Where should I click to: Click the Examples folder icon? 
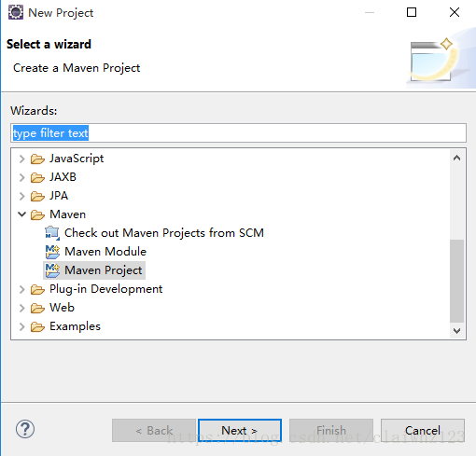37,326
